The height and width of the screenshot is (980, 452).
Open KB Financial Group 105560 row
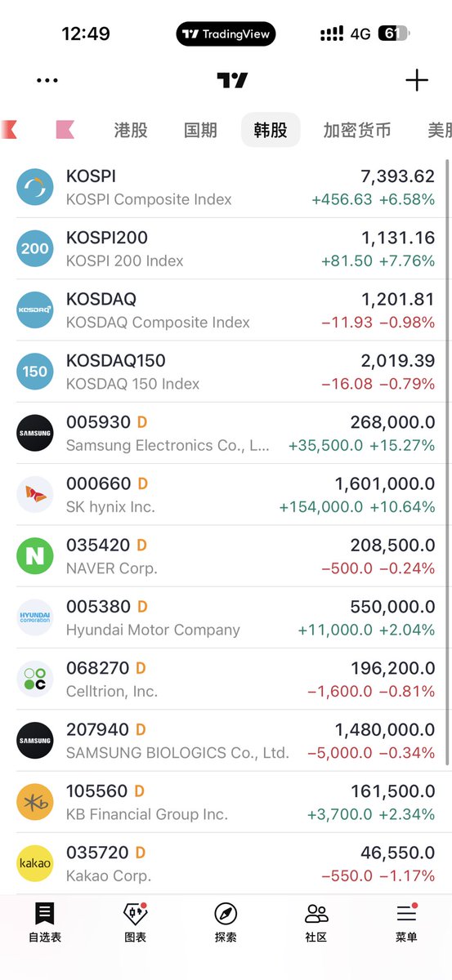coord(226,802)
